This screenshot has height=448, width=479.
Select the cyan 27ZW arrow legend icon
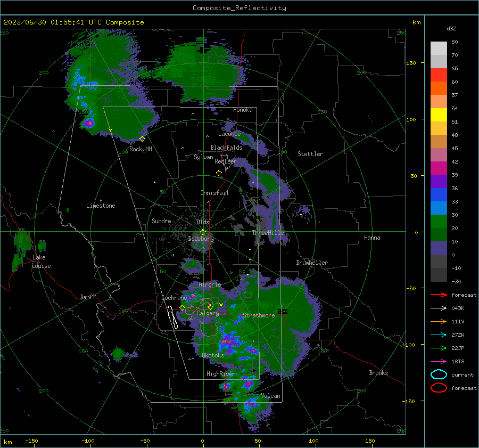pyautogui.click(x=439, y=335)
